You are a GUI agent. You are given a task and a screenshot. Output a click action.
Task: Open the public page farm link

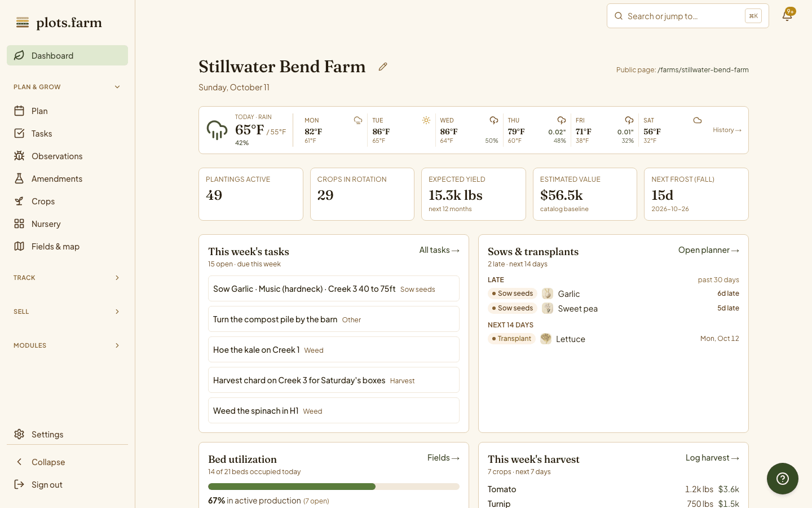click(703, 70)
